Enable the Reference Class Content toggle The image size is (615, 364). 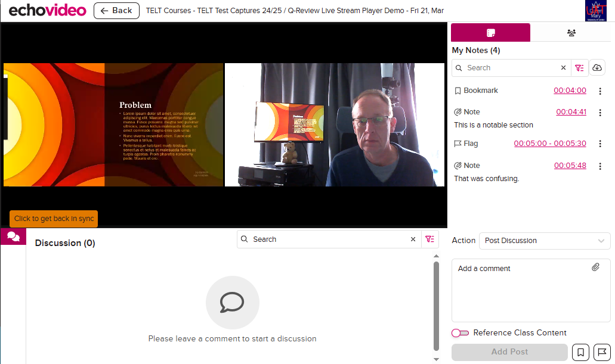coord(461,333)
